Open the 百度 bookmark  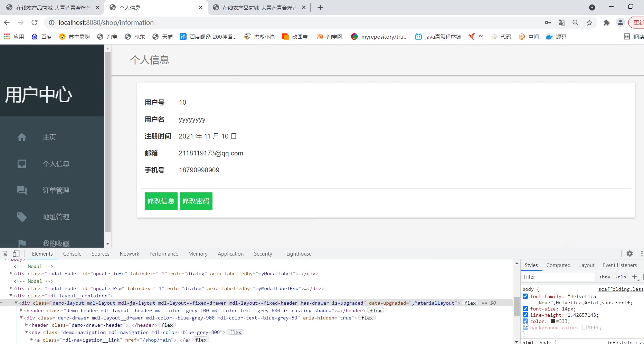click(x=41, y=37)
